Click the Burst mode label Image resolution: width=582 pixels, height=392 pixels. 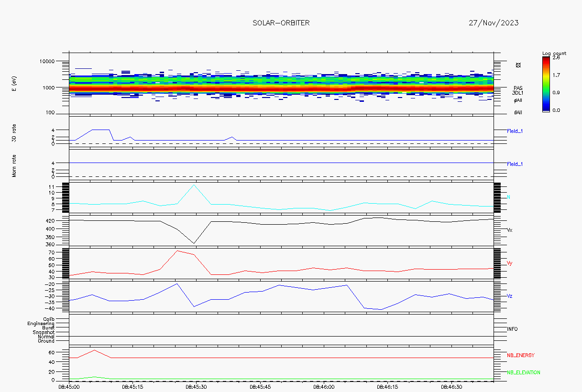[x=48, y=328]
